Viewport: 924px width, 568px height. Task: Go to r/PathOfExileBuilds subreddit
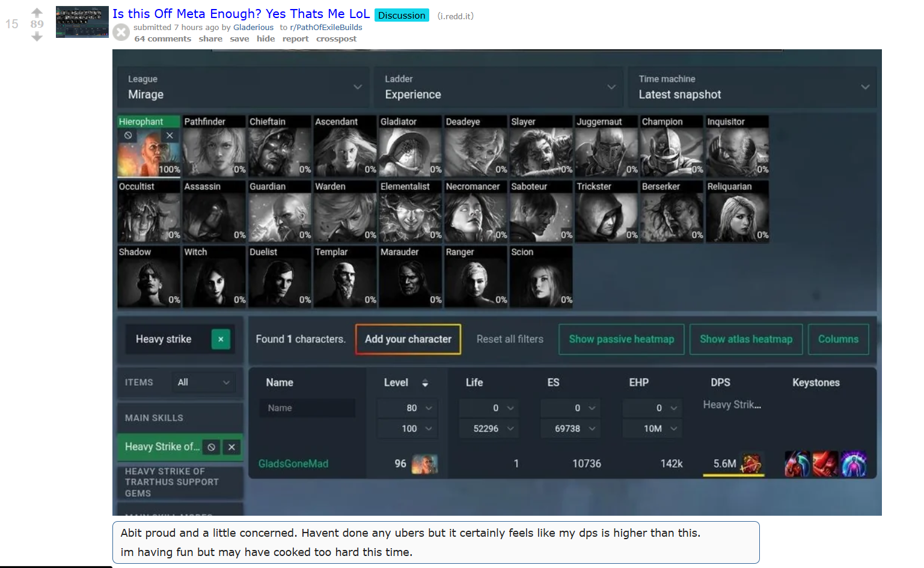[326, 27]
